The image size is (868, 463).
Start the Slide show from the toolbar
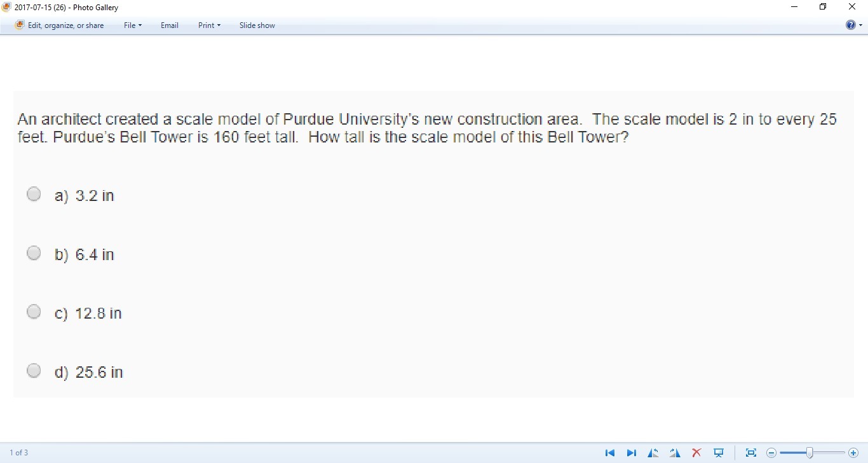[257, 25]
